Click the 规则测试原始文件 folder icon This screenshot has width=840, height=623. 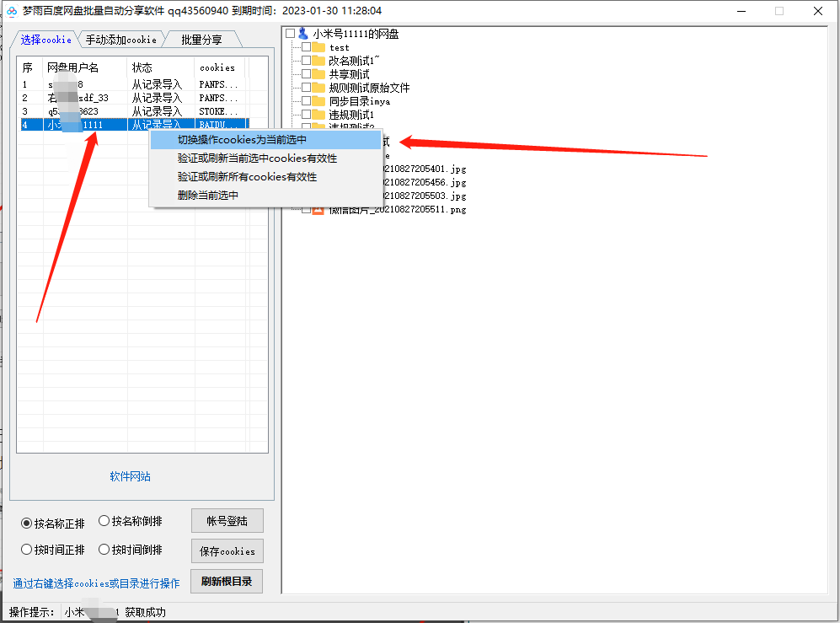click(318, 88)
